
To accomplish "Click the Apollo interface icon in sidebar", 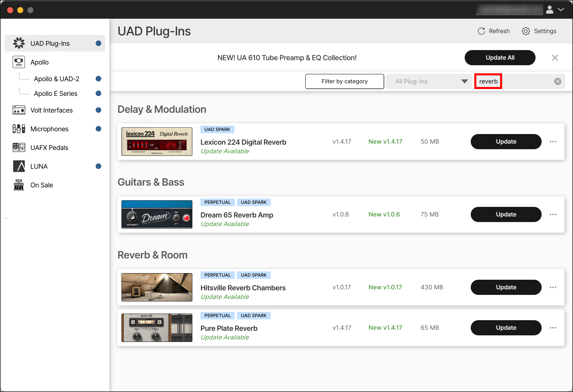I will tap(19, 62).
